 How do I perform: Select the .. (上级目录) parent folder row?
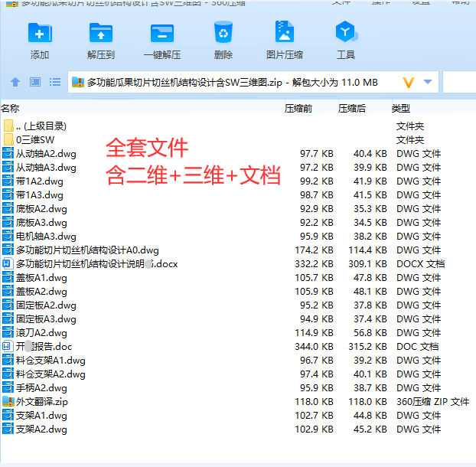[41, 126]
